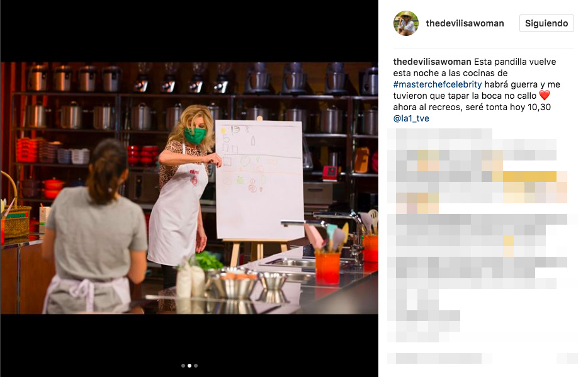Focus the blurred comment field below comments
The height and width of the screenshot is (377, 588).
click(x=482, y=359)
